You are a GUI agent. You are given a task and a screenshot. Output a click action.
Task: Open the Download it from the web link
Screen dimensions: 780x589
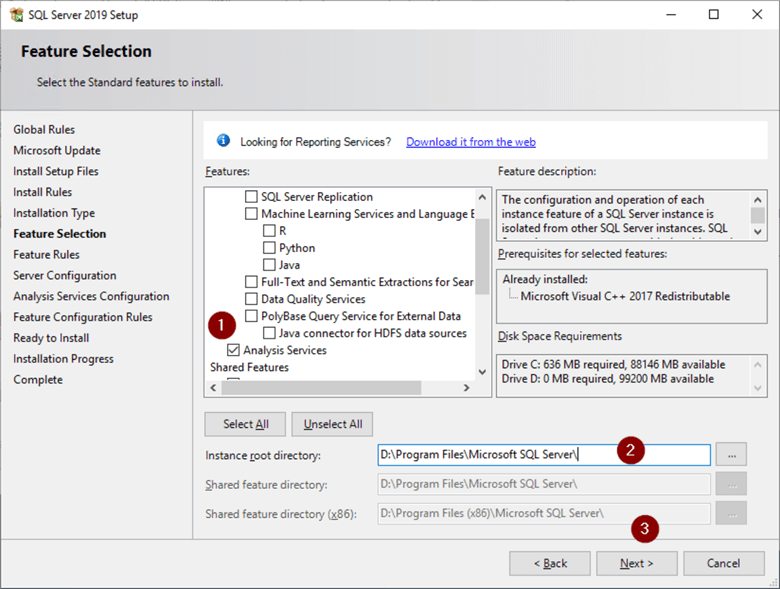[470, 142]
